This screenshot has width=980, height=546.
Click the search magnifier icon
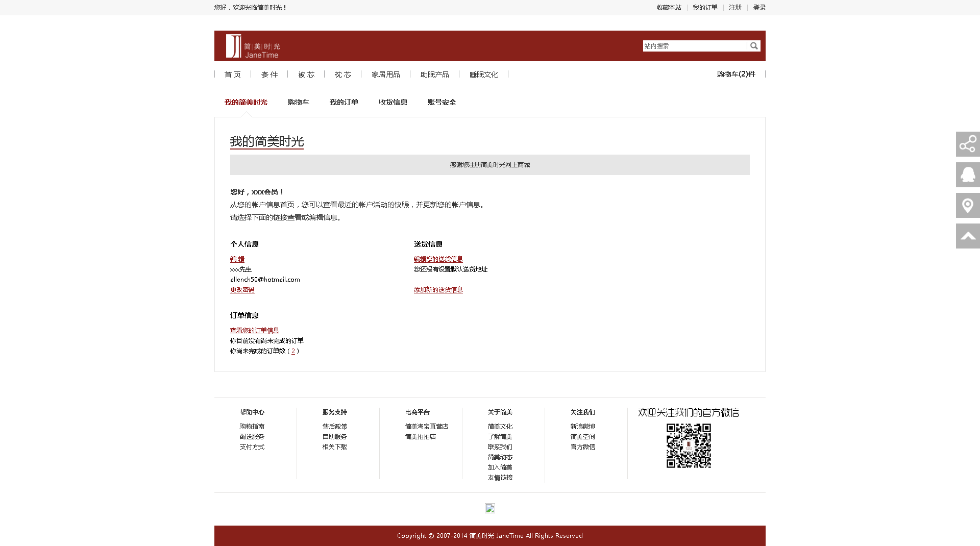pyautogui.click(x=754, y=46)
